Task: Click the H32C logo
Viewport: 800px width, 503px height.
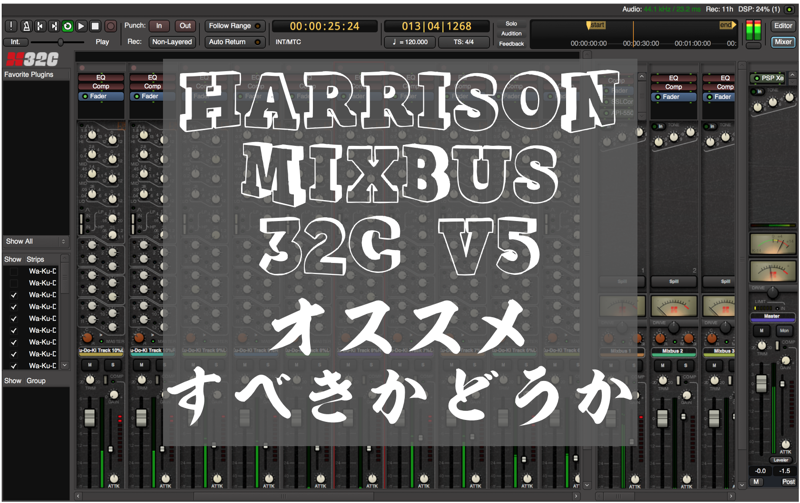Action: click(32, 60)
